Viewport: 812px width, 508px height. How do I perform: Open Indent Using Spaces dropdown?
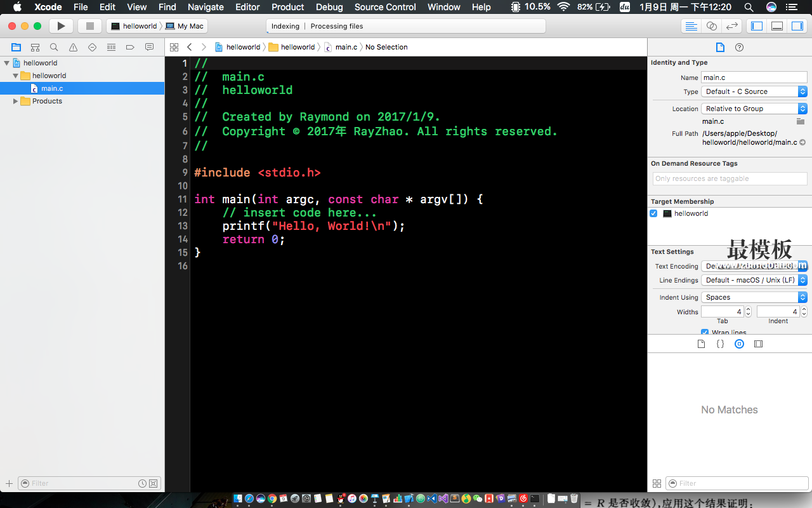(x=754, y=297)
